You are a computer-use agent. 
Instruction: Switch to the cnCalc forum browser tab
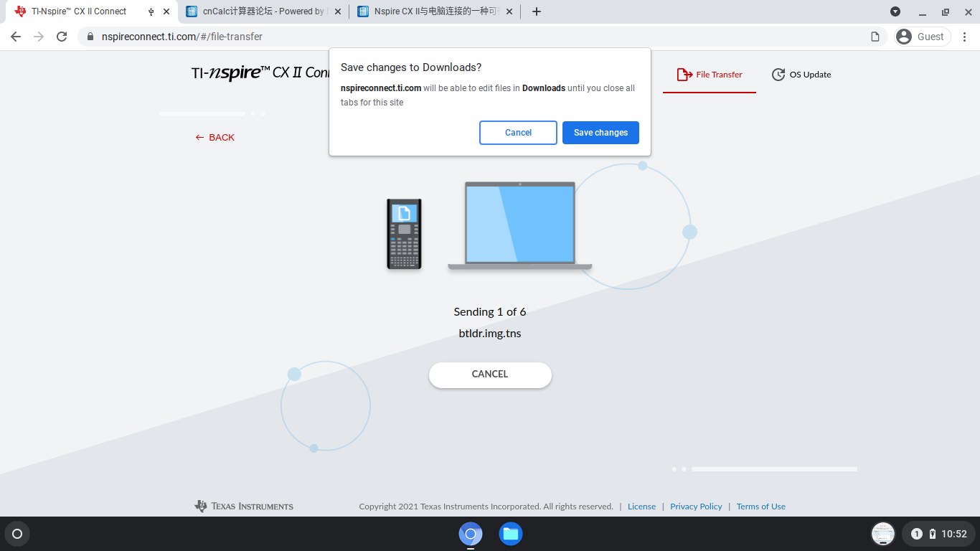pyautogui.click(x=263, y=11)
